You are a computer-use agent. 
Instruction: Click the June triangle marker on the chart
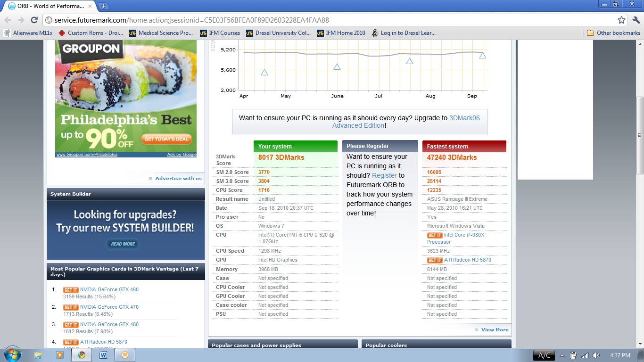(337, 67)
